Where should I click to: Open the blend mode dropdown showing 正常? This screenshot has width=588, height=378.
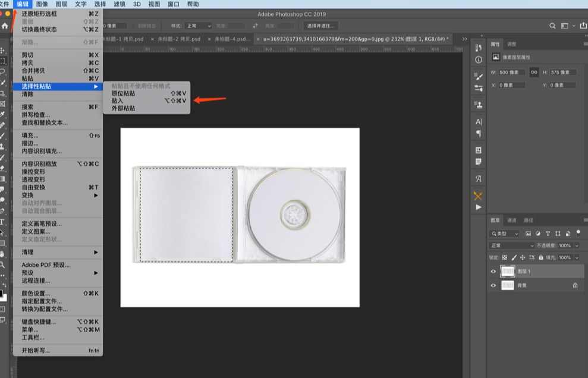click(x=511, y=245)
